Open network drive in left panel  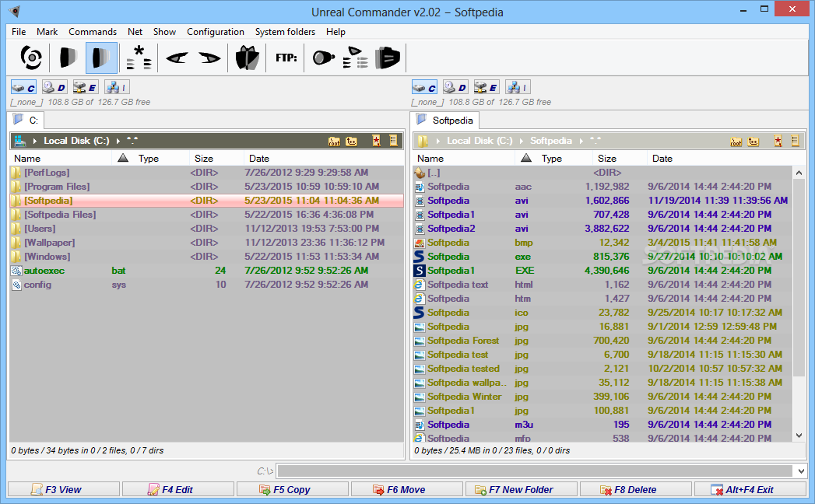click(117, 87)
